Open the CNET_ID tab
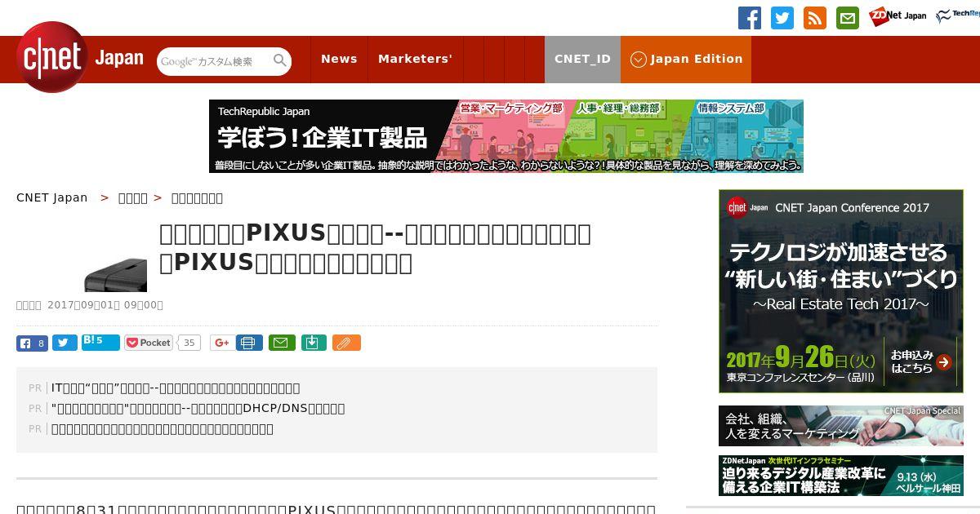Viewport: 980px width, 514px height. tap(582, 59)
